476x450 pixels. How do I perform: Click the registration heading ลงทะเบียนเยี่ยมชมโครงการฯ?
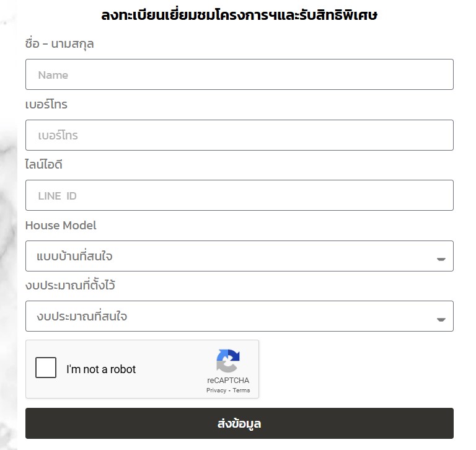(x=239, y=15)
